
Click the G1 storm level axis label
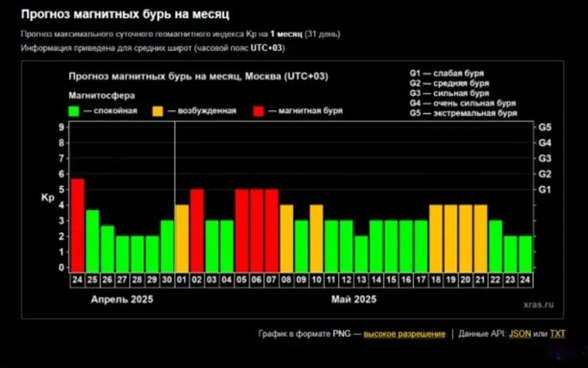(545, 189)
